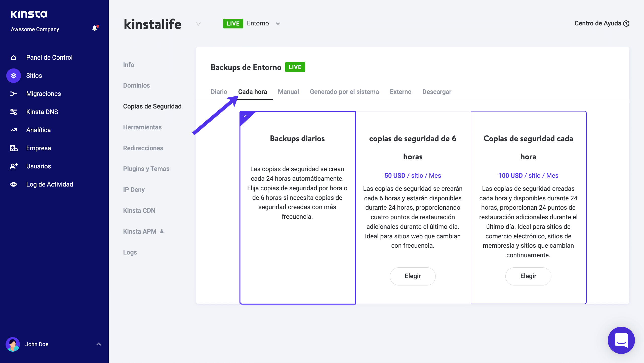
Task: Choose the hourly backups plan Elegir button
Action: (x=528, y=276)
